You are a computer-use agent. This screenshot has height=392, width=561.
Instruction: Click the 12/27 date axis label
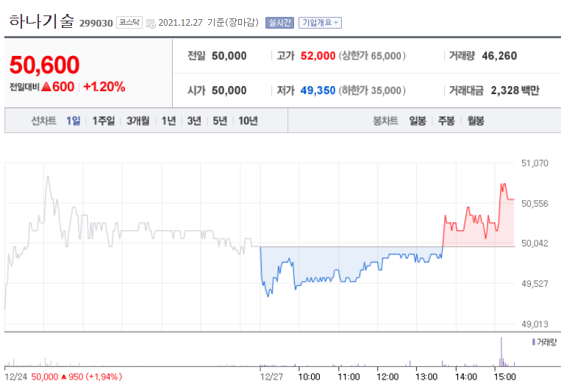pyautogui.click(x=271, y=377)
